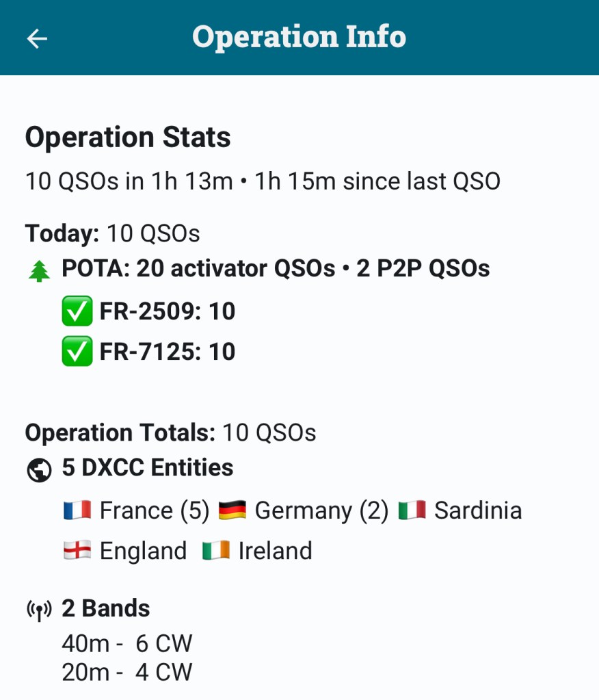The height and width of the screenshot is (700, 599).
Task: Tap the 40m band CW entry
Action: [127, 644]
